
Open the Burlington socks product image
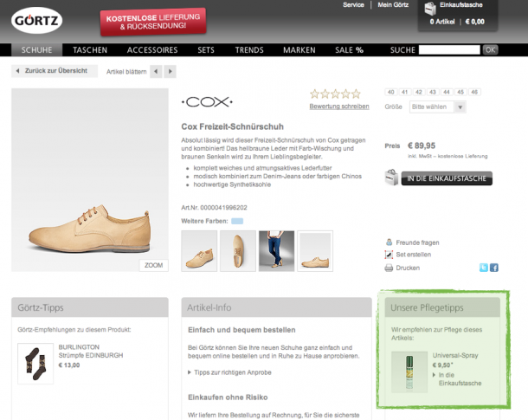(x=35, y=364)
